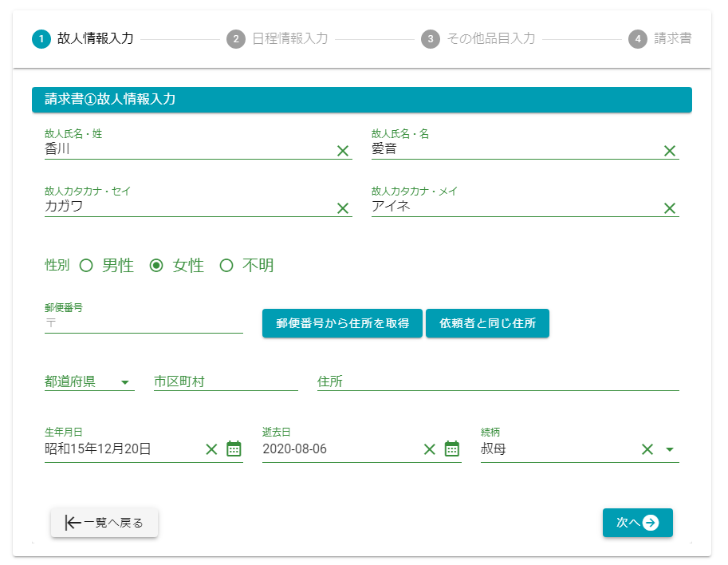
Task: Expand the 続柄 dropdown arrow
Action: [670, 449]
